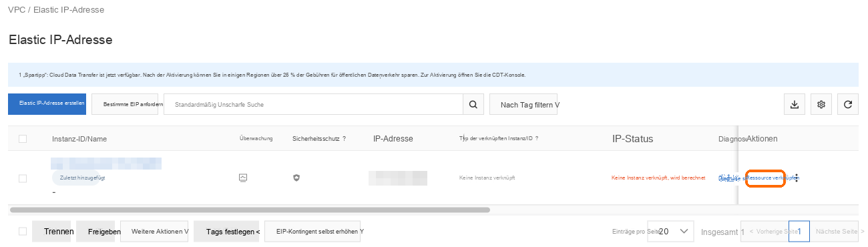
Task: Click Bestimmte EIP anfordern button
Action: 125,104
